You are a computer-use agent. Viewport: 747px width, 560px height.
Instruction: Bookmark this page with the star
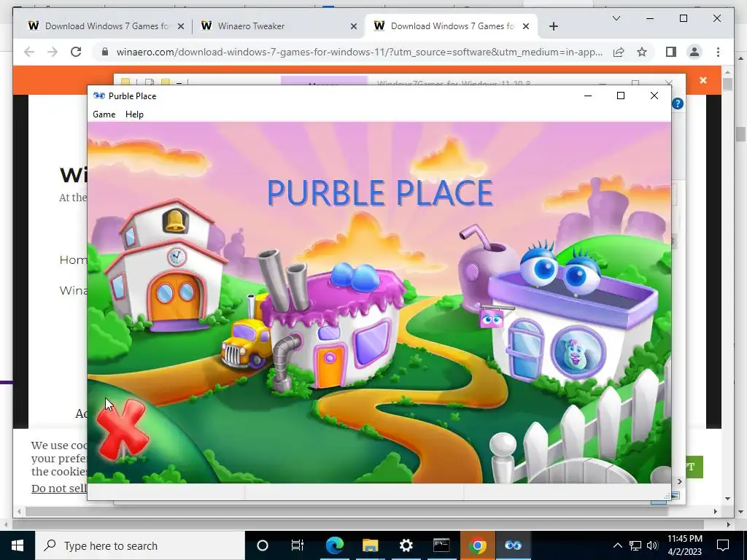(642, 52)
